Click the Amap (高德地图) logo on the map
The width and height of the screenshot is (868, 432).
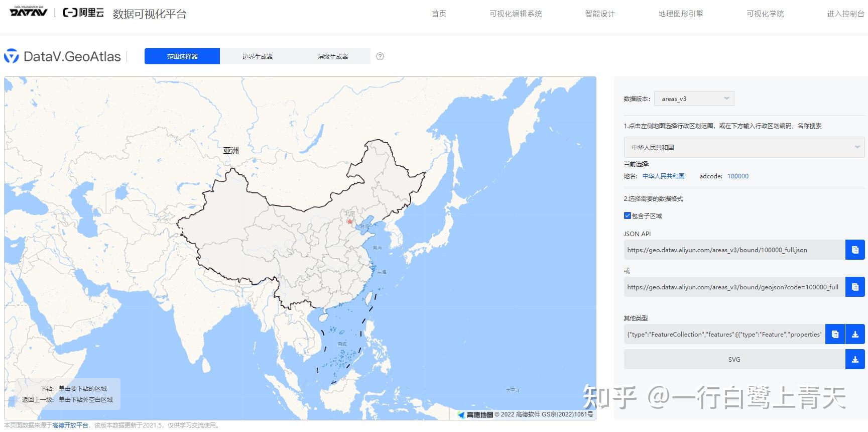point(475,414)
